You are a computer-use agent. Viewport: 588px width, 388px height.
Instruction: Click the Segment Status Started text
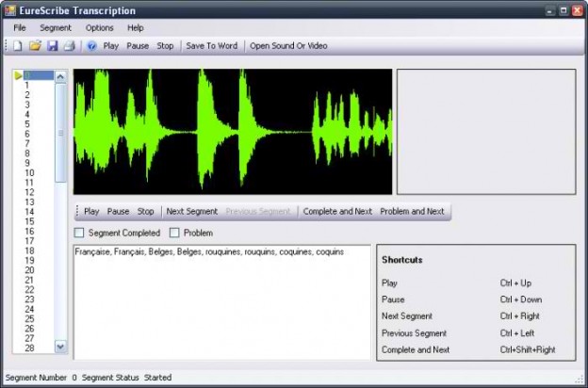coord(127,378)
